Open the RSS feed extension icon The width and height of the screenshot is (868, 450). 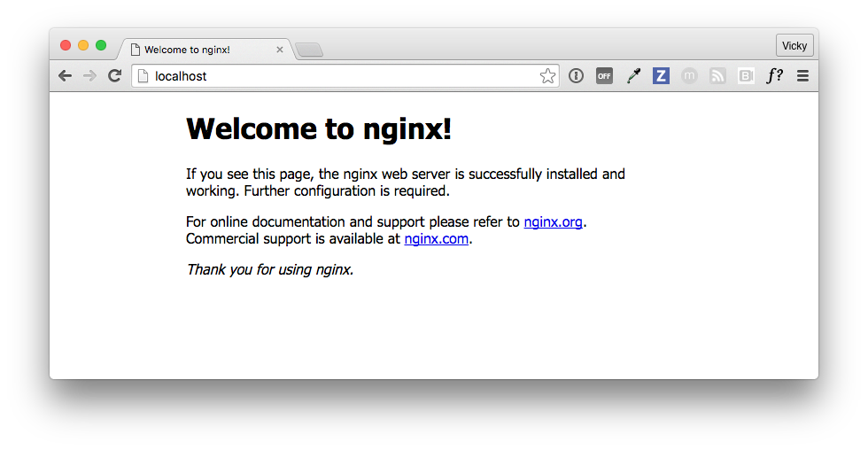[x=717, y=76]
